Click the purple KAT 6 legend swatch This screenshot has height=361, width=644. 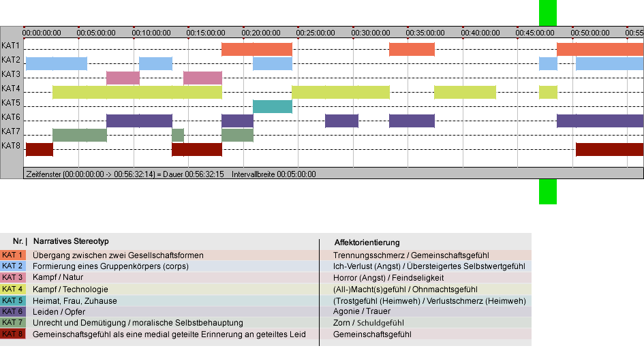tap(13, 312)
